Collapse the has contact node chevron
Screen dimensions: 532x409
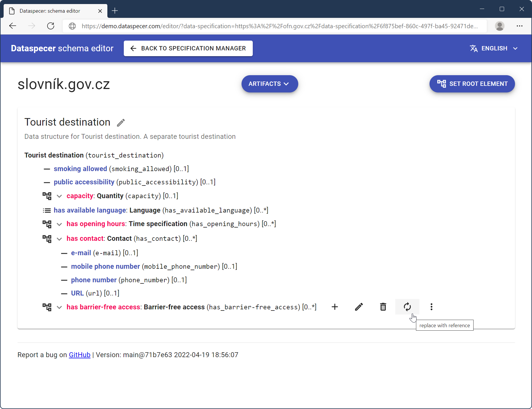(x=59, y=239)
